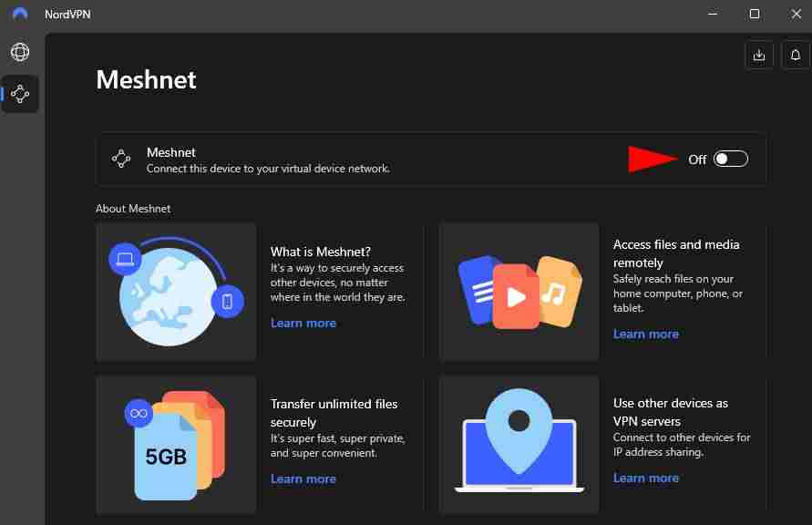
Task: Turn on the Meshnet toggle switch
Action: 730,159
